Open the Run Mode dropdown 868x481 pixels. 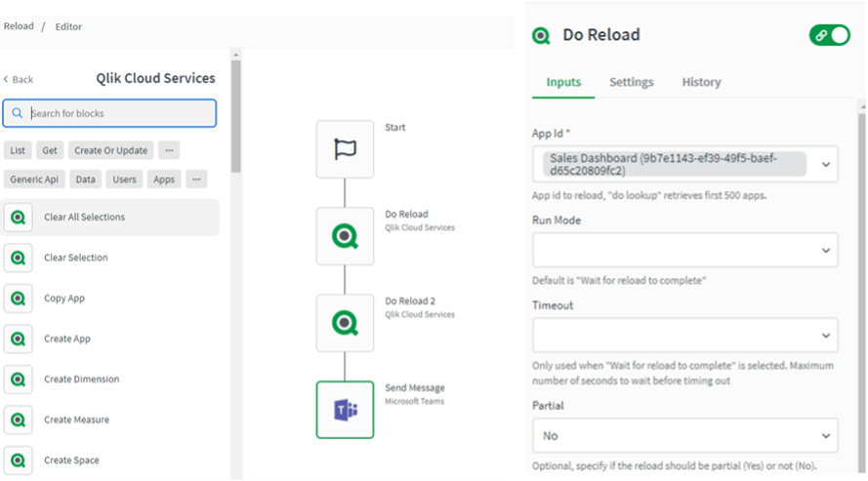[x=684, y=250]
